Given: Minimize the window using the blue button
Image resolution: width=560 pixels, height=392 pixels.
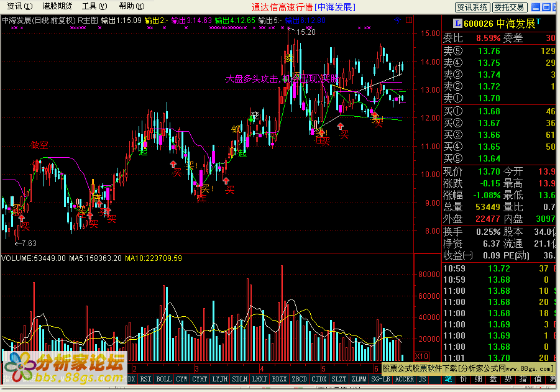Looking at the screenshot, I should pyautogui.click(x=536, y=7).
